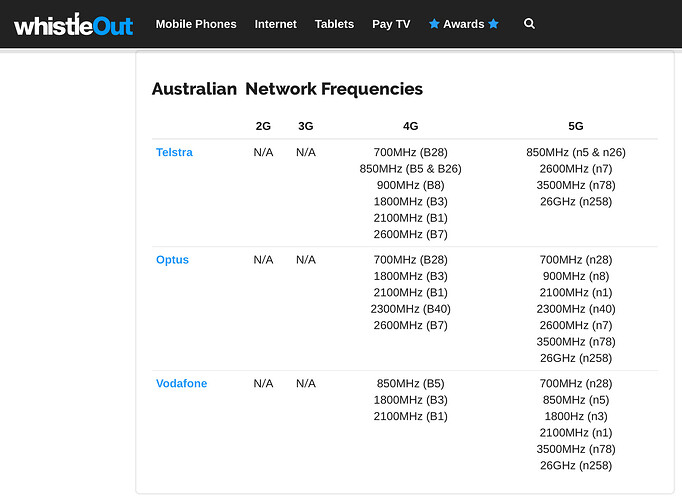This screenshot has width=682, height=500.
Task: Click the star left of Awards
Action: pyautogui.click(x=434, y=23)
